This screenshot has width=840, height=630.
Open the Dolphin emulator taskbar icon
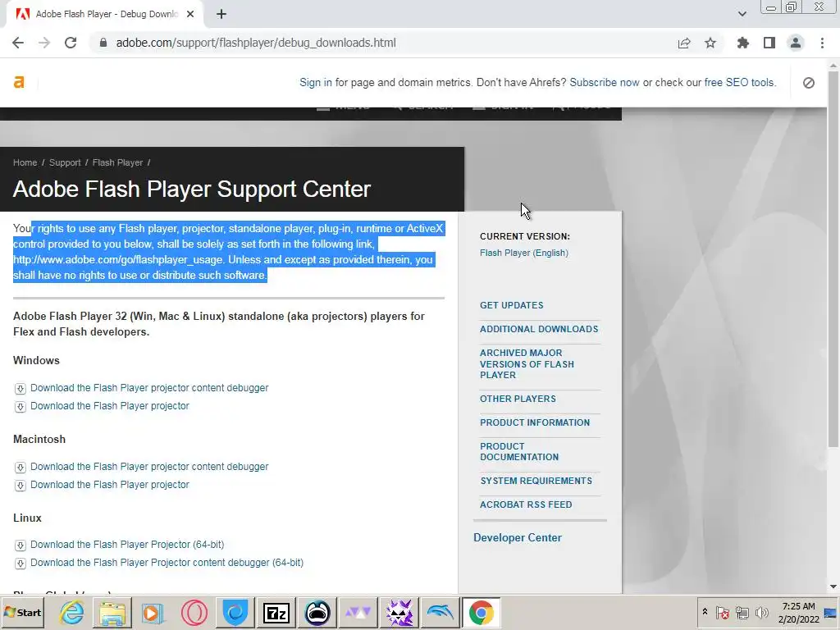[441, 612]
